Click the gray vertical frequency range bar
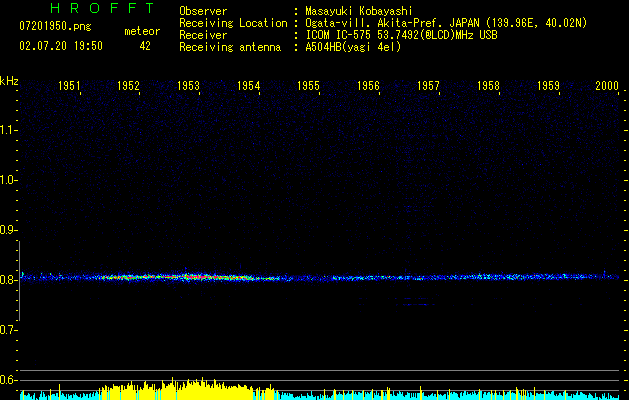629x400 pixels. tap(19, 281)
